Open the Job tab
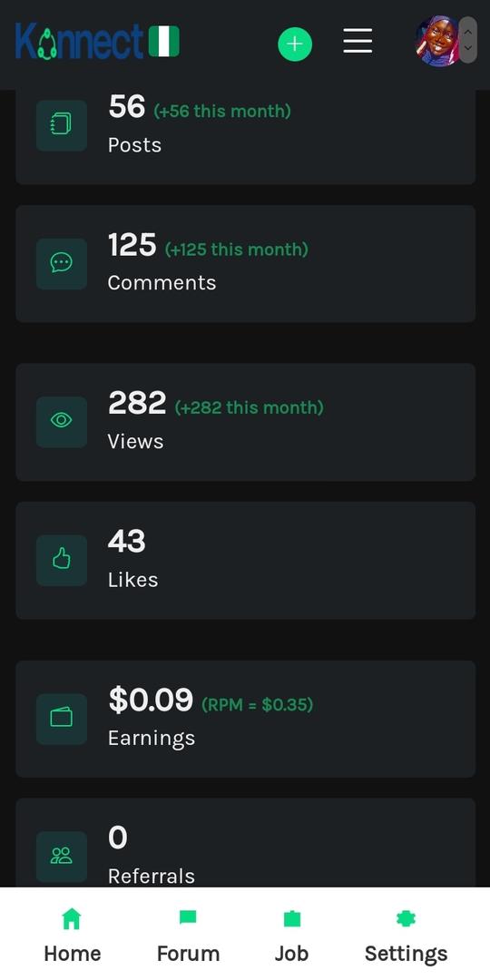Image resolution: width=490 pixels, height=980 pixels. [x=291, y=936]
